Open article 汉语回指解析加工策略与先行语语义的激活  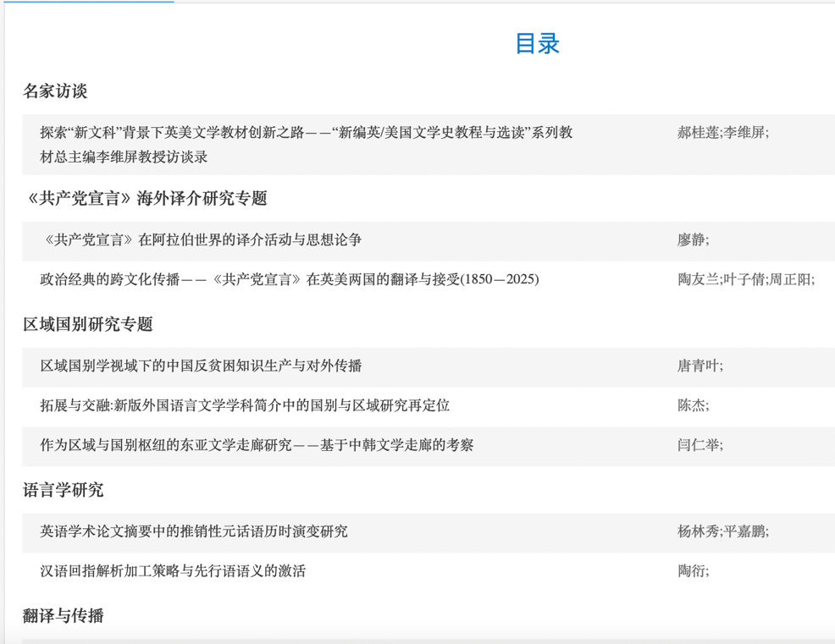(x=173, y=571)
